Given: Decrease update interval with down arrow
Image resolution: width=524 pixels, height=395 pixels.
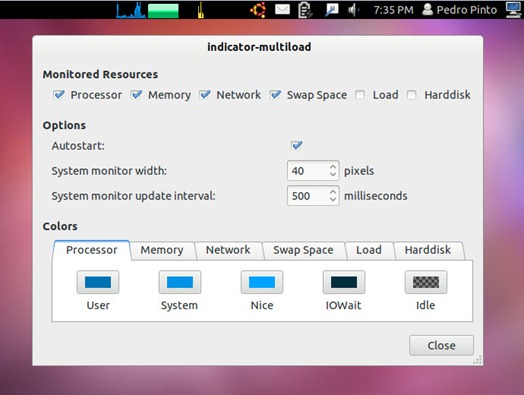Looking at the screenshot, I should pos(333,200).
